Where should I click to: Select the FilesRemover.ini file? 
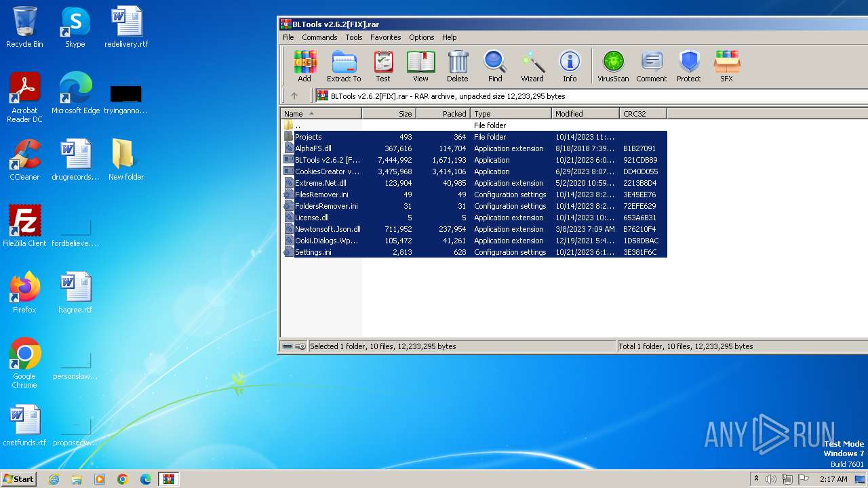[x=474, y=195]
